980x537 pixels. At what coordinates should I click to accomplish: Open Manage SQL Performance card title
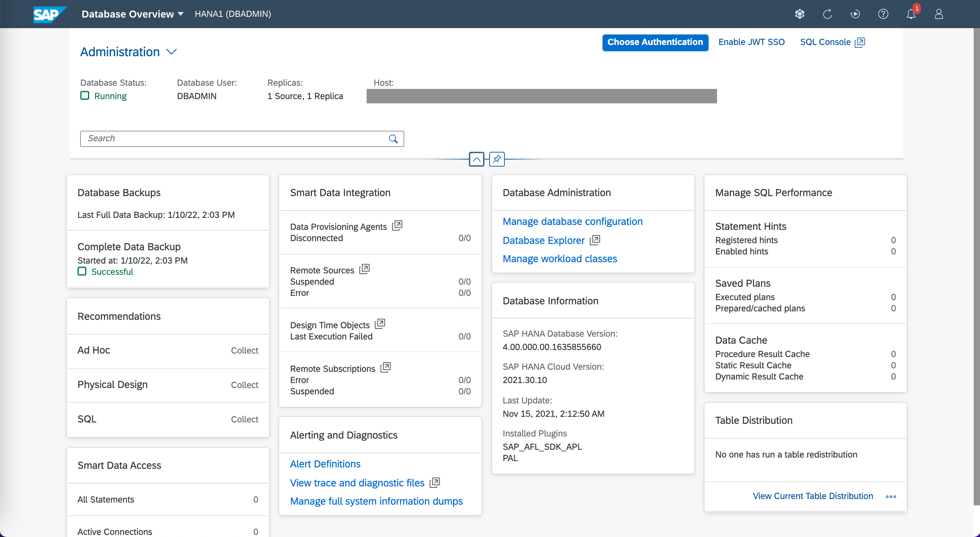coord(773,193)
